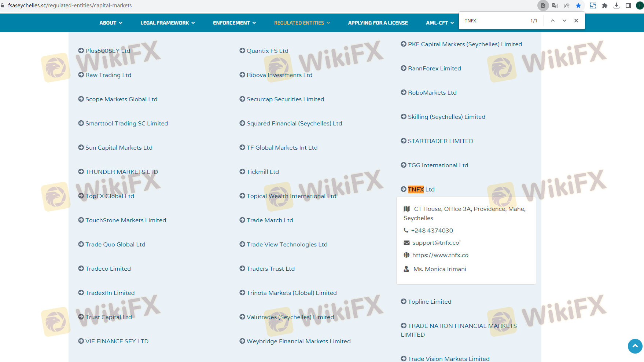Close the find bar

[576, 21]
